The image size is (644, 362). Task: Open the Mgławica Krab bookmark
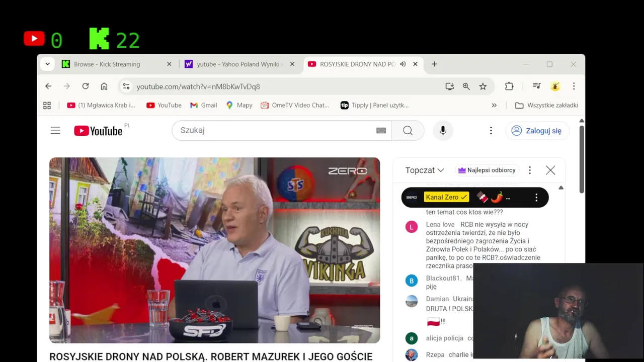pos(101,106)
